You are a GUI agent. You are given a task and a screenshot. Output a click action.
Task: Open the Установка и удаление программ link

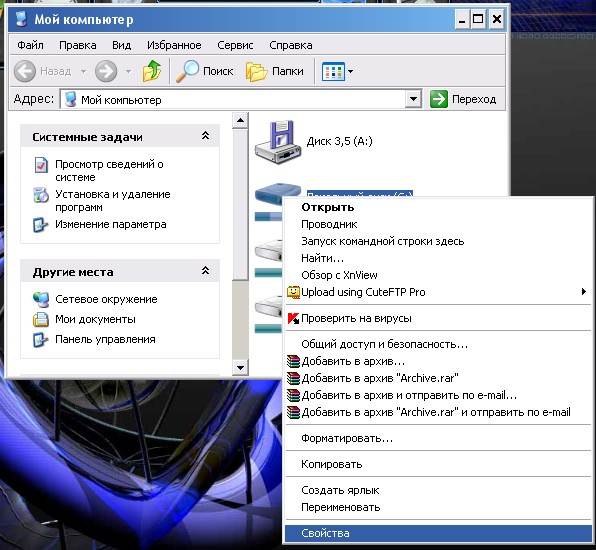[x=113, y=201]
